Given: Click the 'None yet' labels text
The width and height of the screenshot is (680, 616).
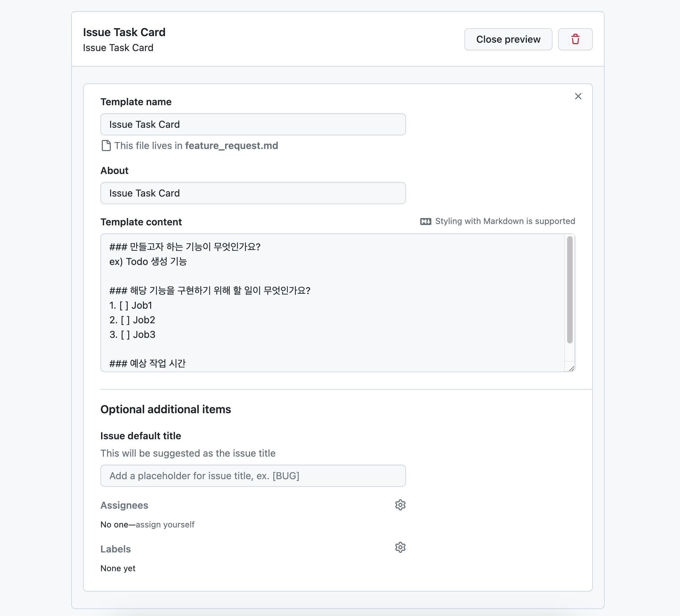Looking at the screenshot, I should (118, 568).
